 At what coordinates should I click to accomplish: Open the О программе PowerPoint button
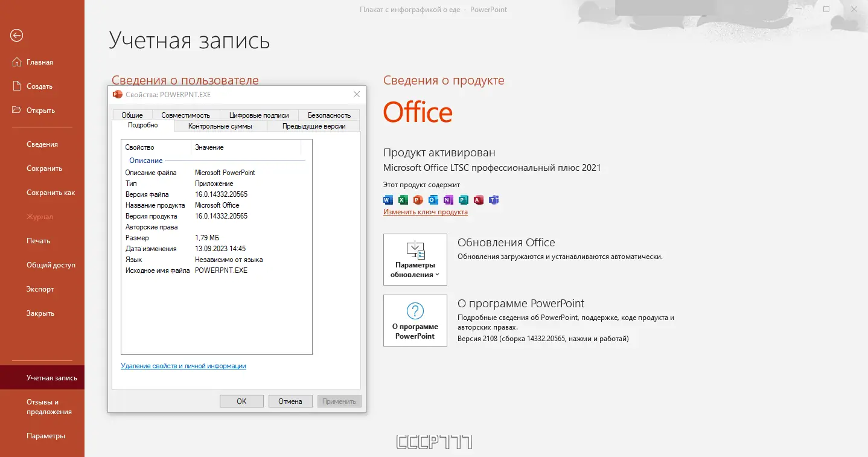point(415,321)
